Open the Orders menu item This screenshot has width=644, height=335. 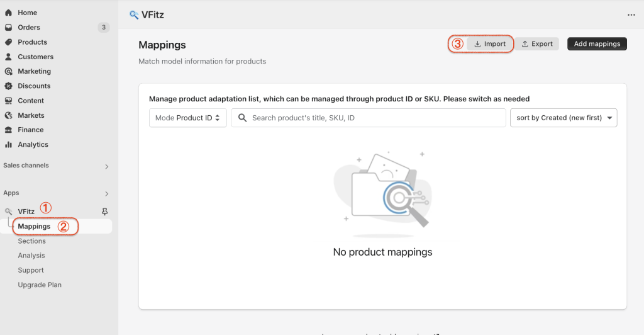(29, 28)
